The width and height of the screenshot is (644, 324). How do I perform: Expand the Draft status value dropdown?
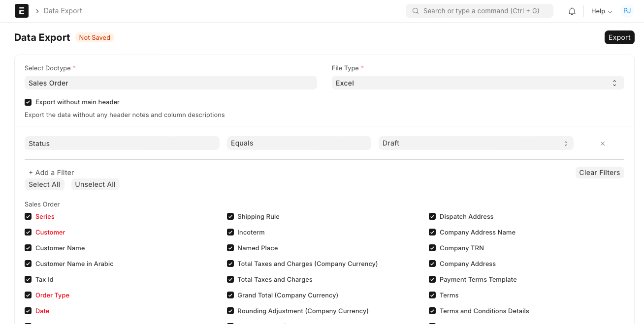[x=475, y=143]
